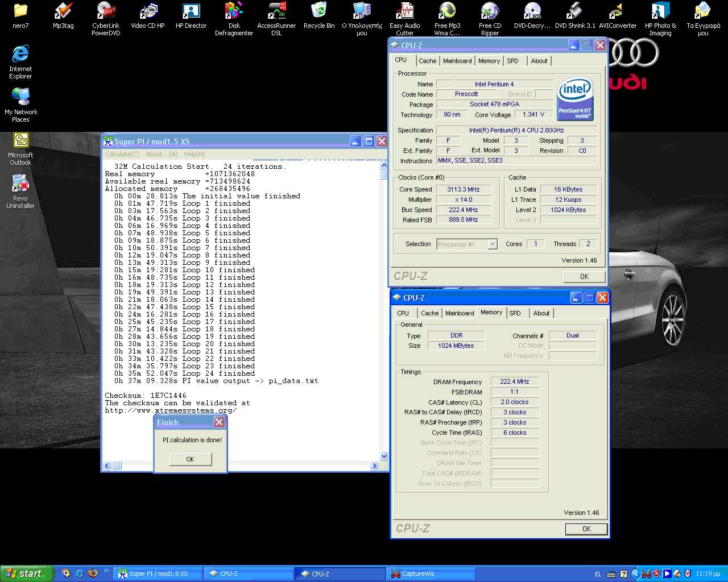The height and width of the screenshot is (582, 728).
Task: Select the Easy Audio Cutter icon
Action: [x=404, y=19]
